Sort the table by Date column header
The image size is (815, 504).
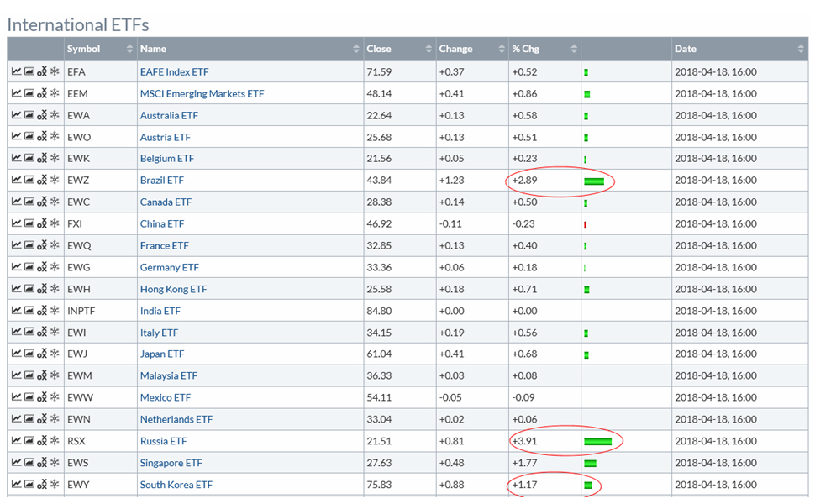click(738, 49)
